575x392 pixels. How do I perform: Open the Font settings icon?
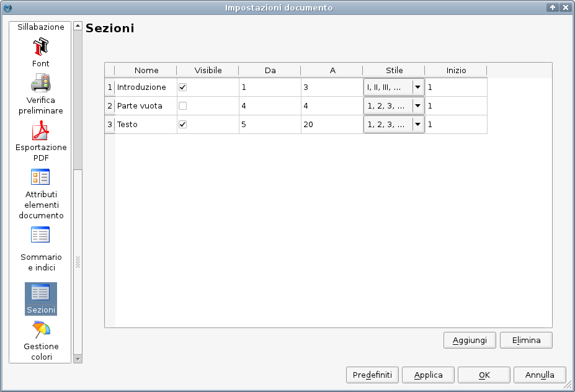41,47
